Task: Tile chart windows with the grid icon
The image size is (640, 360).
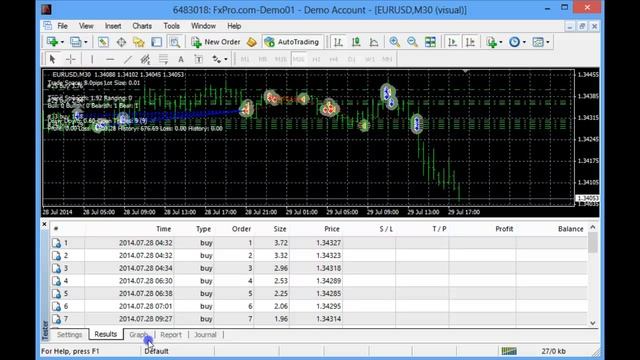Action: point(430,42)
